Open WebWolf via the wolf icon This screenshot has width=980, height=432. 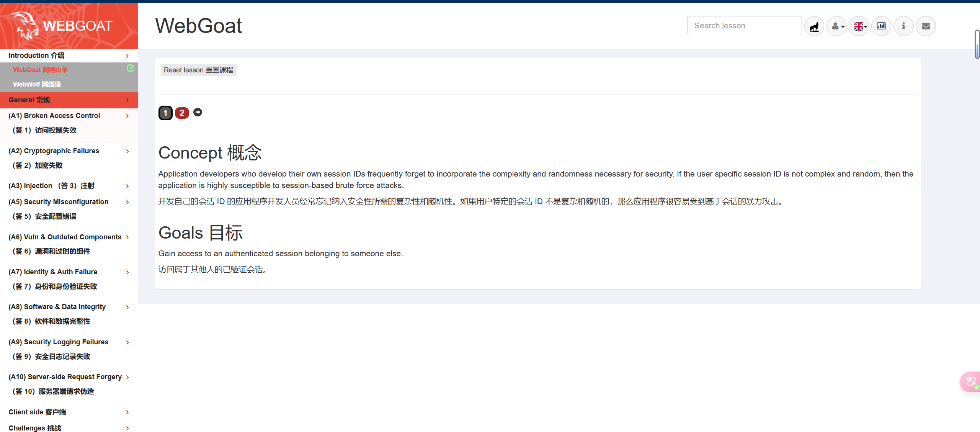814,26
